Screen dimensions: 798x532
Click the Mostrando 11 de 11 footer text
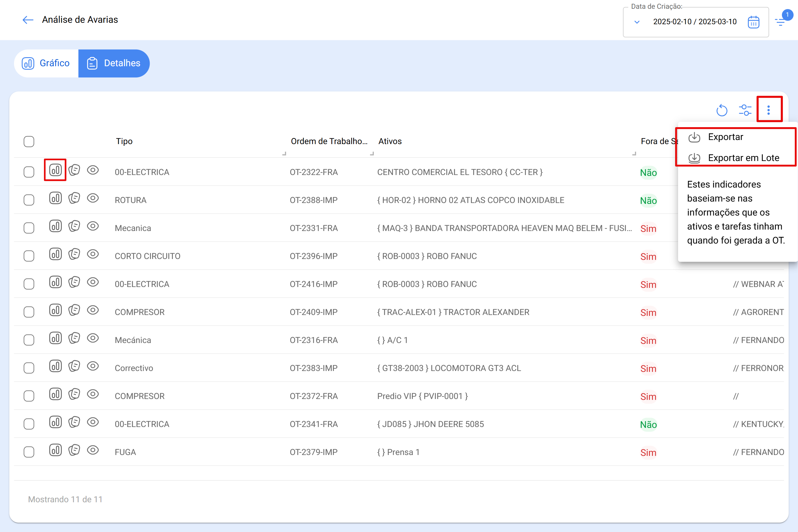(x=65, y=499)
